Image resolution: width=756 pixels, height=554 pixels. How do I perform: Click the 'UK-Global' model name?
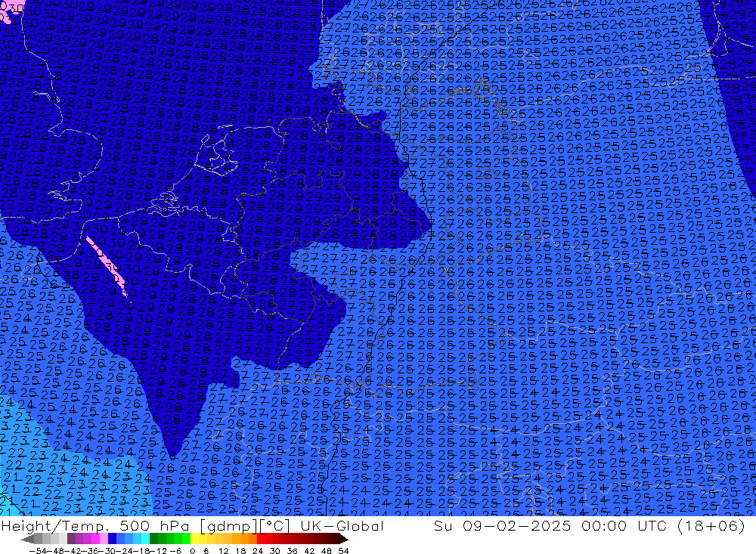click(342, 525)
